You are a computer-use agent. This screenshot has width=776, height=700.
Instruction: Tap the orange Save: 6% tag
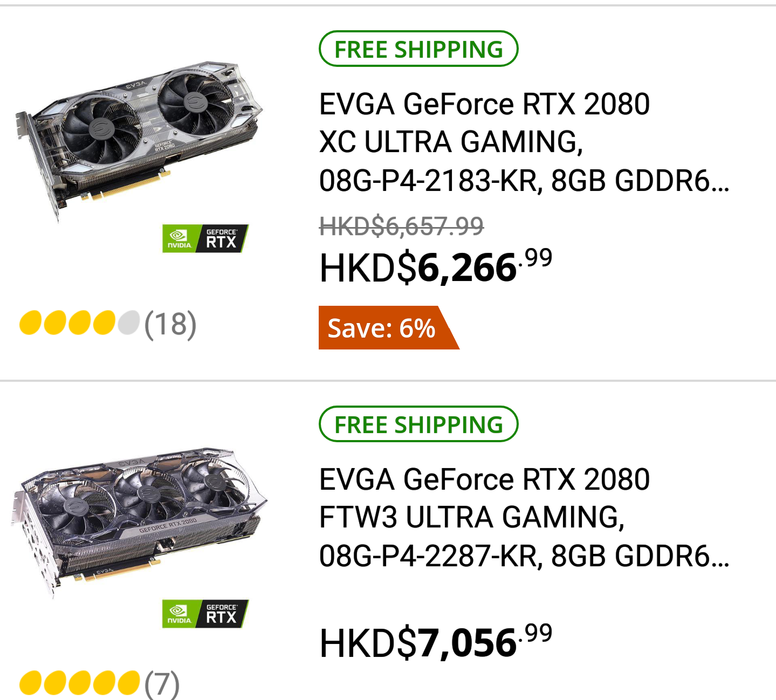(x=382, y=328)
